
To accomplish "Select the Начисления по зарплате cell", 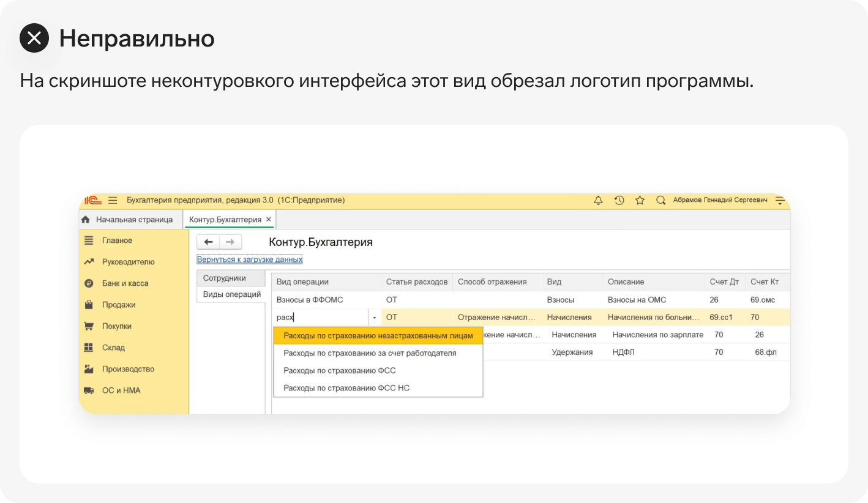I will 657,335.
